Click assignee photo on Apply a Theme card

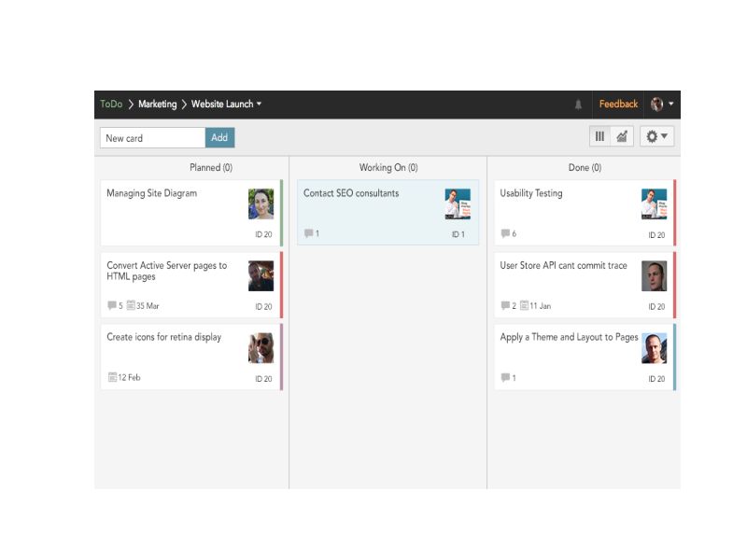click(655, 348)
